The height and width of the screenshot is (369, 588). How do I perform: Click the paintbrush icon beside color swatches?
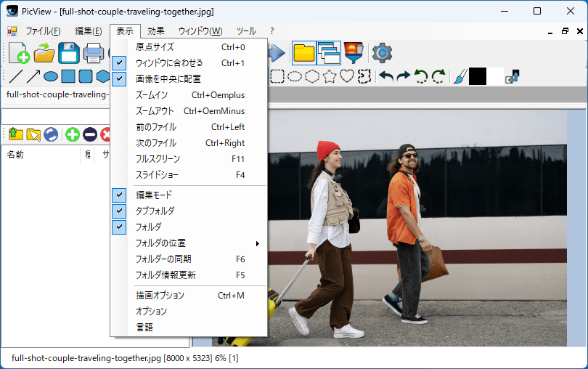click(459, 76)
